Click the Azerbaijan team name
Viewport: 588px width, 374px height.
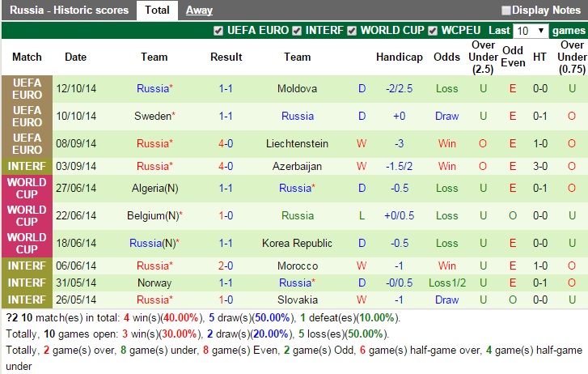point(297,166)
